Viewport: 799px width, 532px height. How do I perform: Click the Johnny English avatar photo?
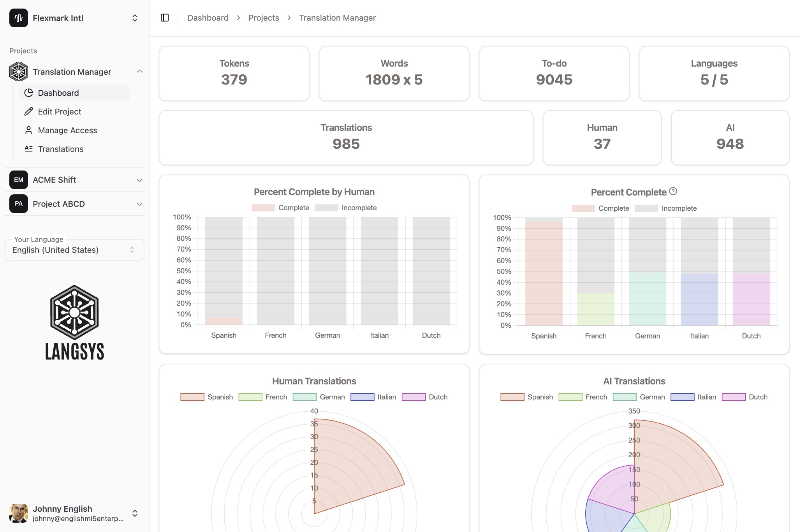click(19, 513)
